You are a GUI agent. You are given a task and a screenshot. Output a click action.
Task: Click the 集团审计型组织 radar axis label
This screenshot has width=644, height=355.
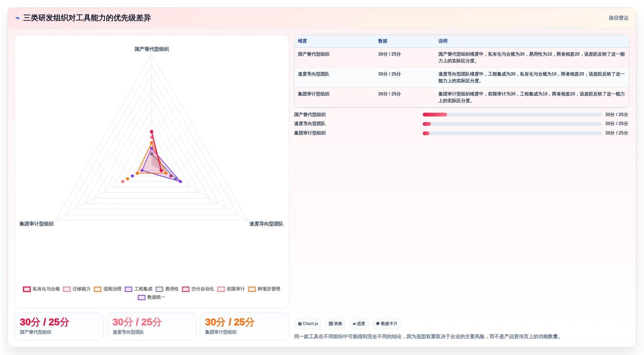pos(36,224)
